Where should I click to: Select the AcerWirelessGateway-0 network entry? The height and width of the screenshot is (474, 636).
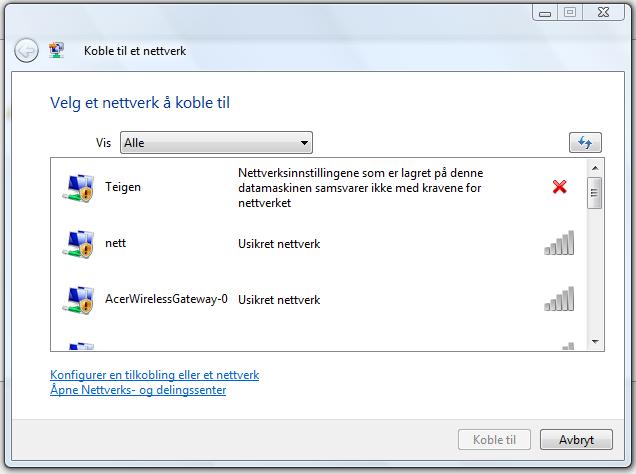click(319, 299)
